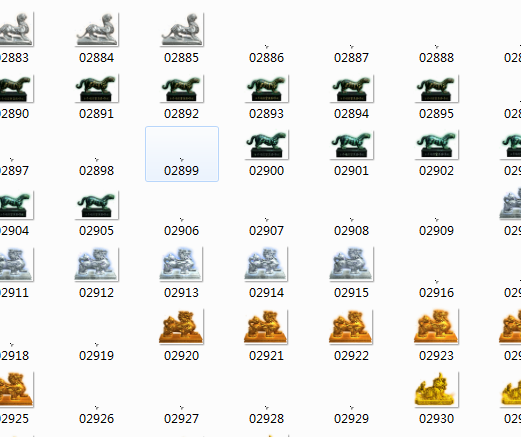
Task: Click the blank file icon 02886
Action: pyautogui.click(x=266, y=47)
